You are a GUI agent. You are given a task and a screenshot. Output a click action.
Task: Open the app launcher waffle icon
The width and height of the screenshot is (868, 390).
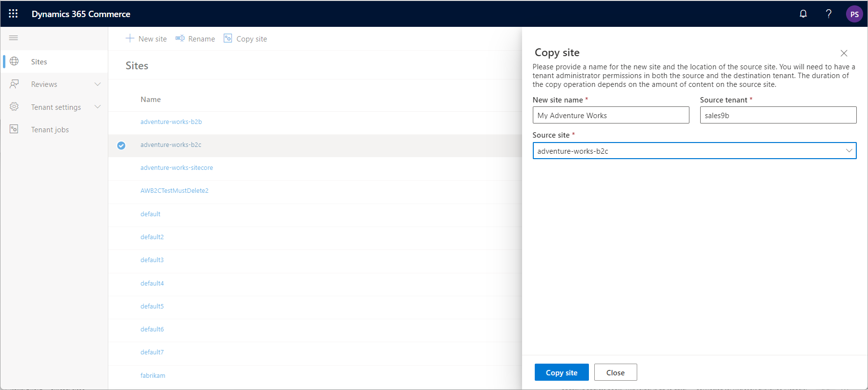[x=13, y=14]
